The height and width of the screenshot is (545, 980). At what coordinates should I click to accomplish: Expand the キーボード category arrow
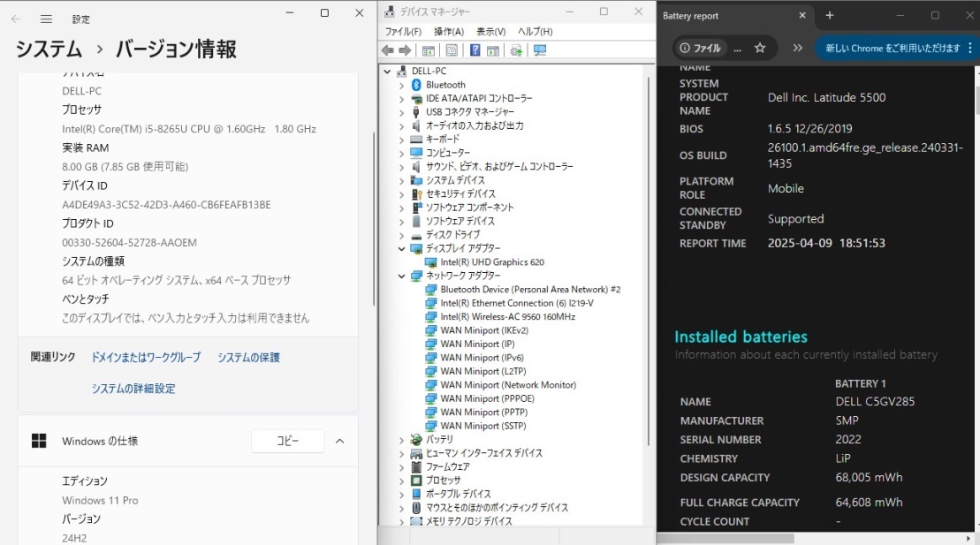pyautogui.click(x=402, y=140)
